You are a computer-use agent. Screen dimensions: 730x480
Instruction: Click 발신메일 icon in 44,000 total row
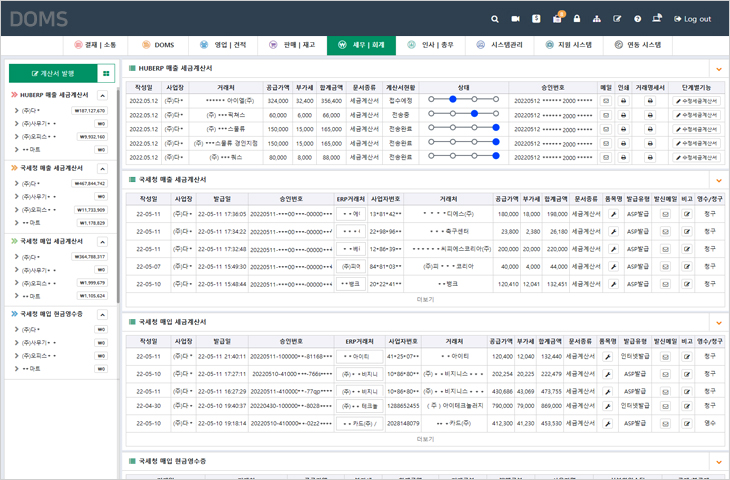click(x=665, y=267)
